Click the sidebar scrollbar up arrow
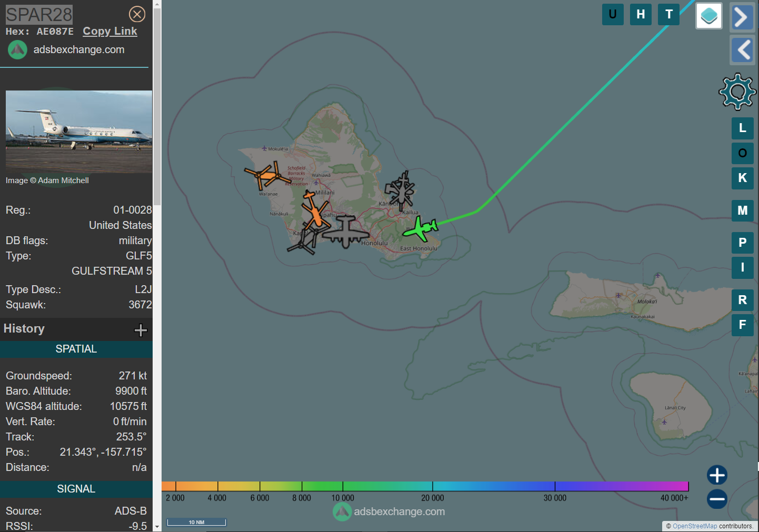The image size is (759, 532). click(157, 4)
